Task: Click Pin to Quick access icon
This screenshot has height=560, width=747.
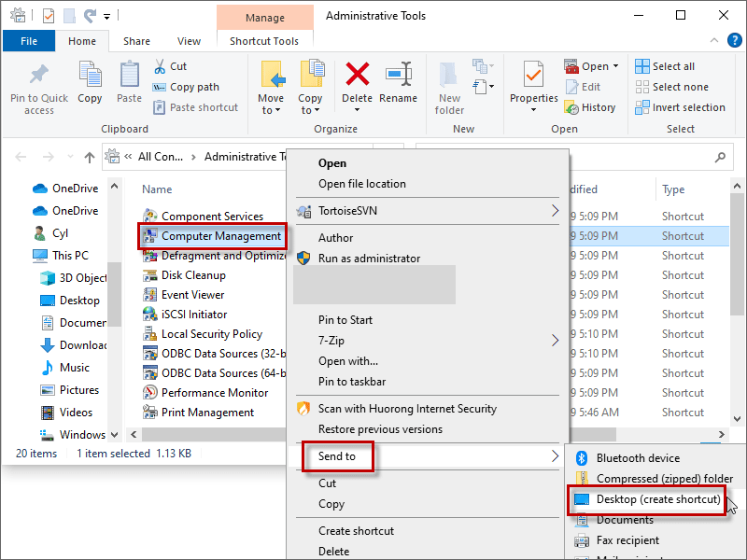Action: click(x=39, y=75)
